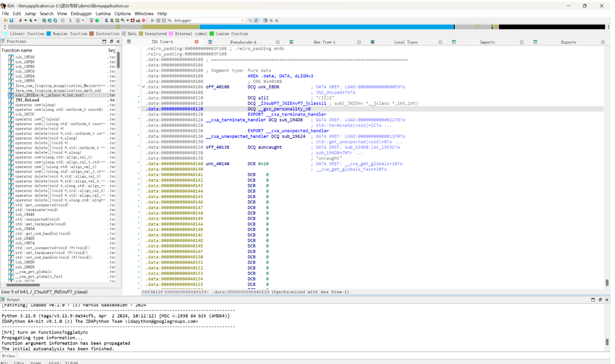This screenshot has height=364, width=615.
Task: Switch to the Pseudocode-A tab
Action: point(243,42)
